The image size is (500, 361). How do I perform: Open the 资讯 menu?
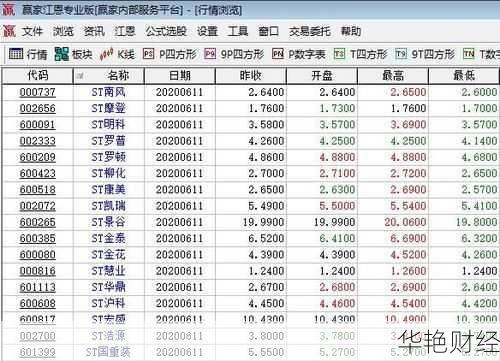tap(94, 31)
